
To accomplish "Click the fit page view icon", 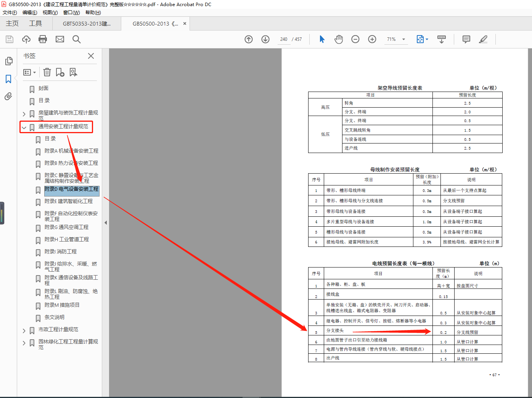I will 420,39.
